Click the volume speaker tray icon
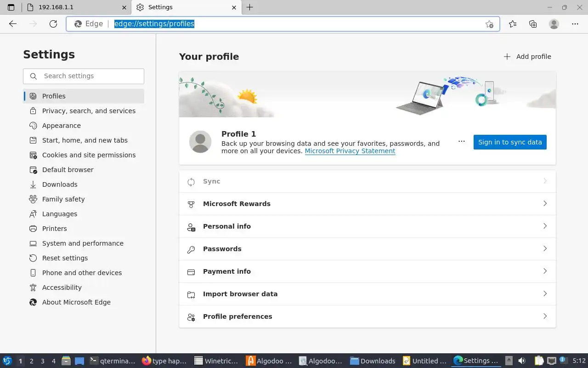Screen dimensions: 588x368 tap(522, 361)
